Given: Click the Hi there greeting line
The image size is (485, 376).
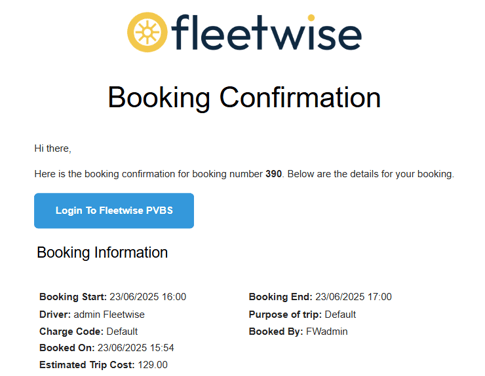Looking at the screenshot, I should click(x=53, y=148).
